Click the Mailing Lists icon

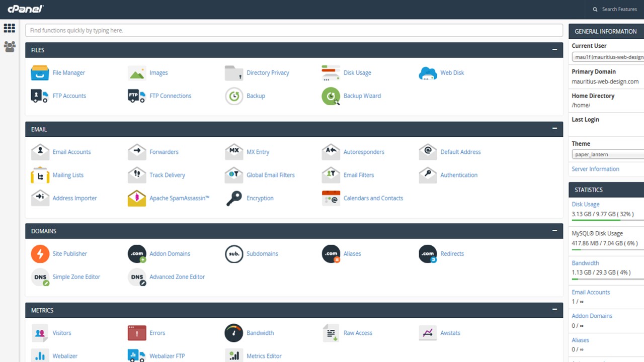pyautogui.click(x=40, y=175)
